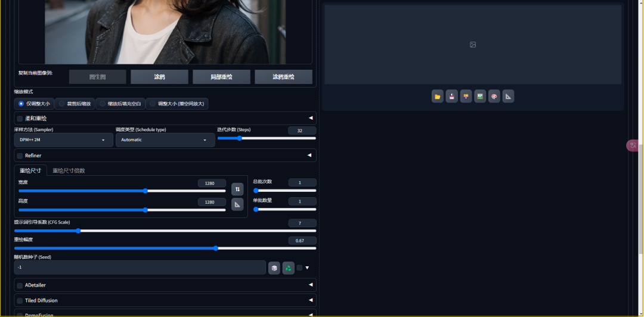
Task: Click the pink translate icon at right edge
Action: click(x=633, y=145)
